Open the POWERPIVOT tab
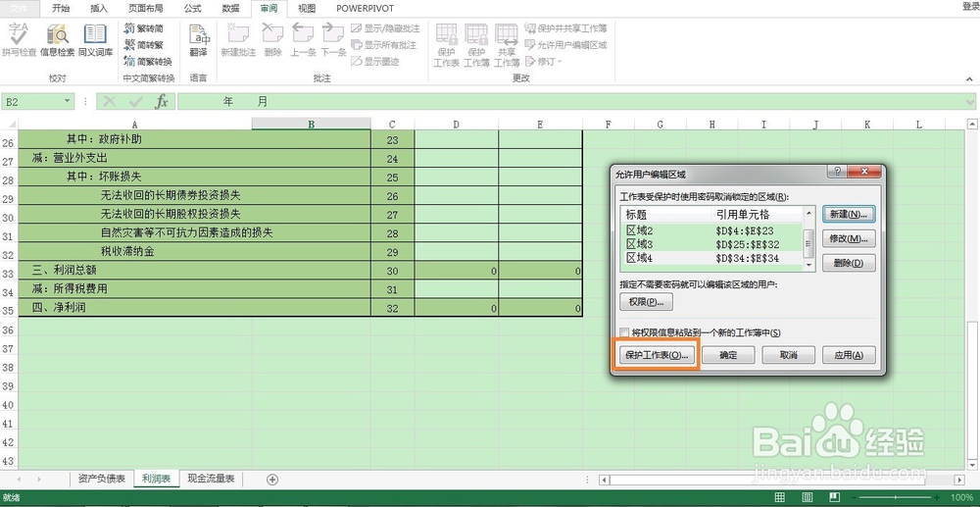980x507 pixels. [x=365, y=8]
